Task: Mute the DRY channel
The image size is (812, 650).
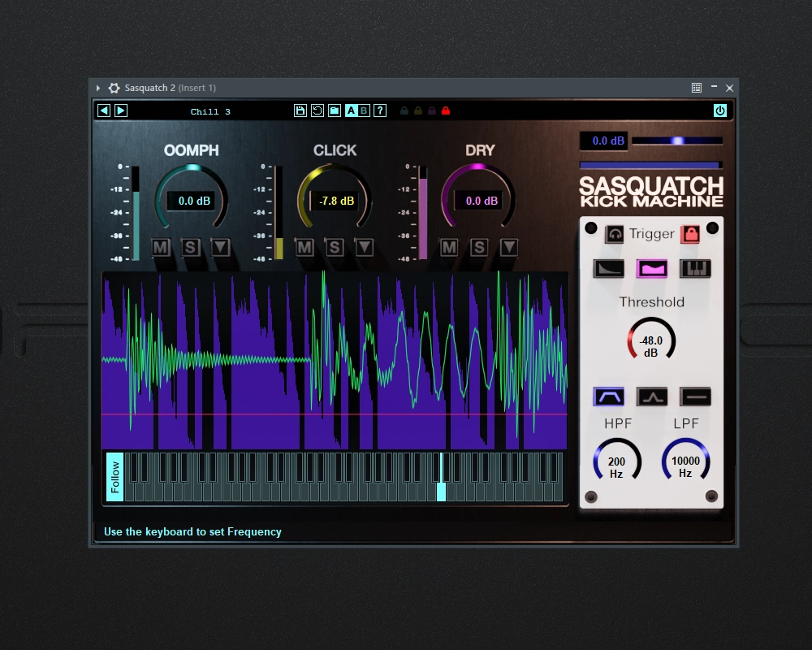Action: point(449,247)
